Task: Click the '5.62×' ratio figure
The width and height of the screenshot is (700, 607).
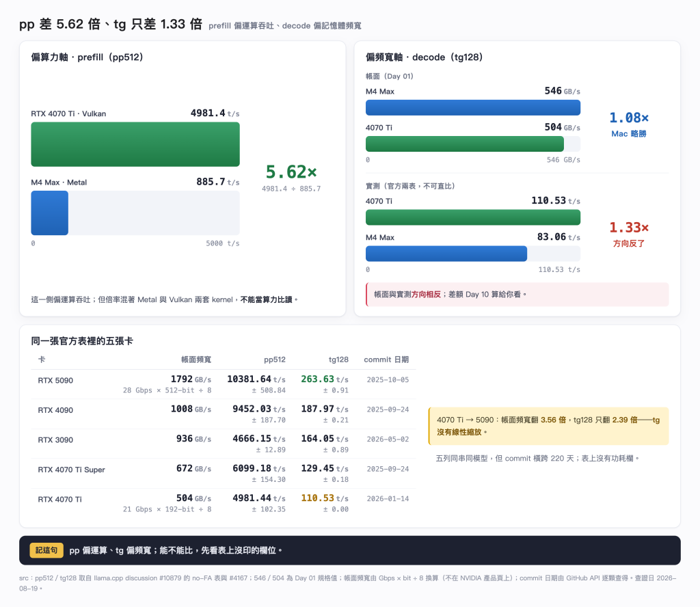Action: tap(291, 172)
